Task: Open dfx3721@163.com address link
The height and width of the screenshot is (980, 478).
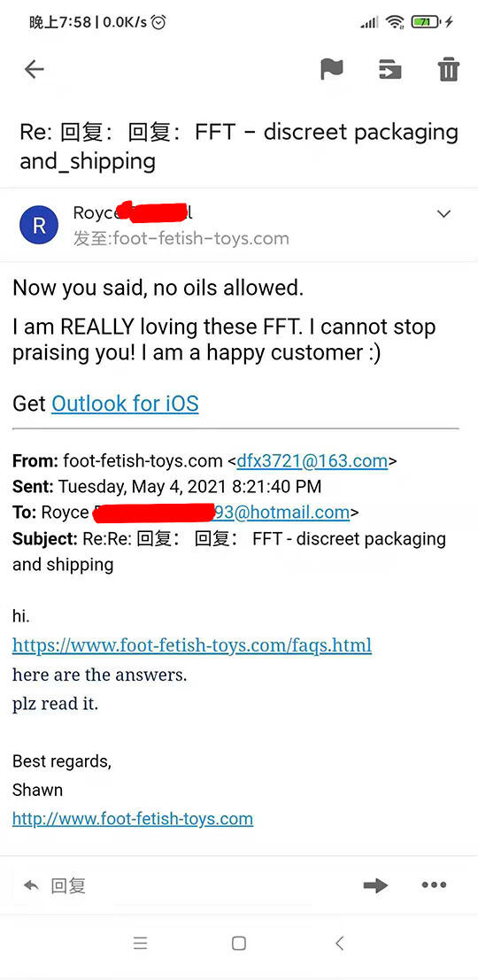Action: click(312, 461)
